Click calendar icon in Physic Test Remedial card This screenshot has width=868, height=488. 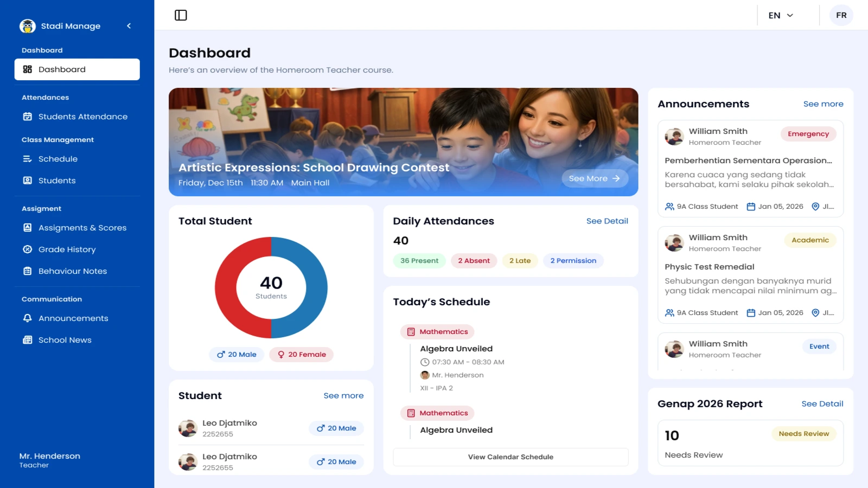[x=751, y=313]
